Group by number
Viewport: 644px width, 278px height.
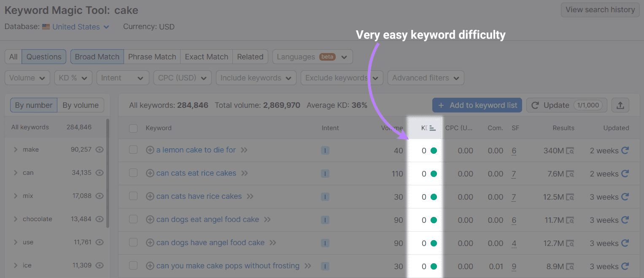[34, 105]
